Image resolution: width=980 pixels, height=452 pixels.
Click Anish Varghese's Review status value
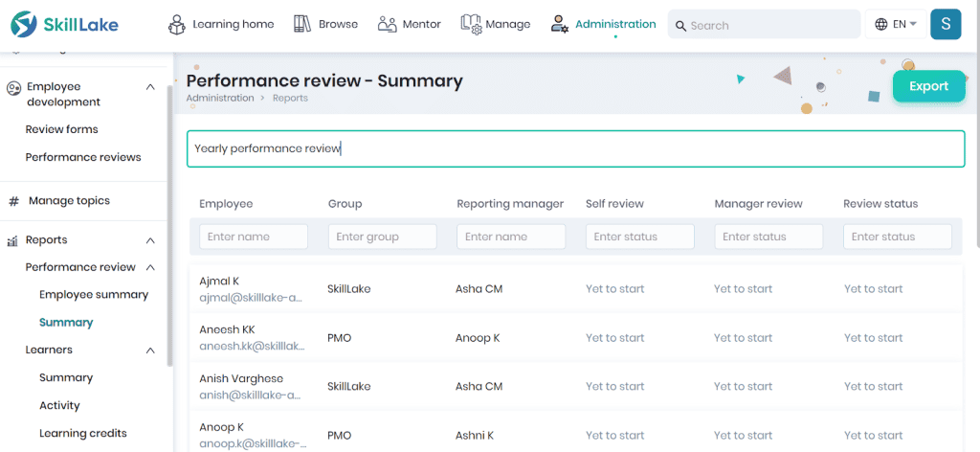pyautogui.click(x=873, y=386)
